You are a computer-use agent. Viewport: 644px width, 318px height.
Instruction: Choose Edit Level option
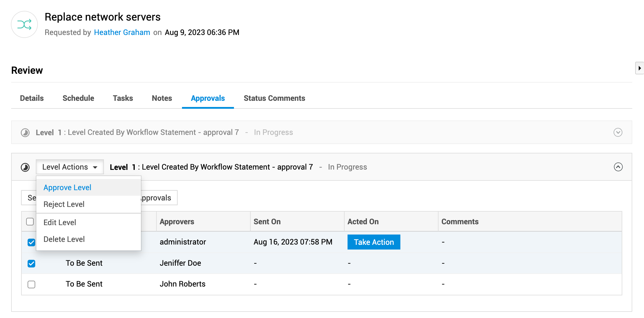coord(60,222)
